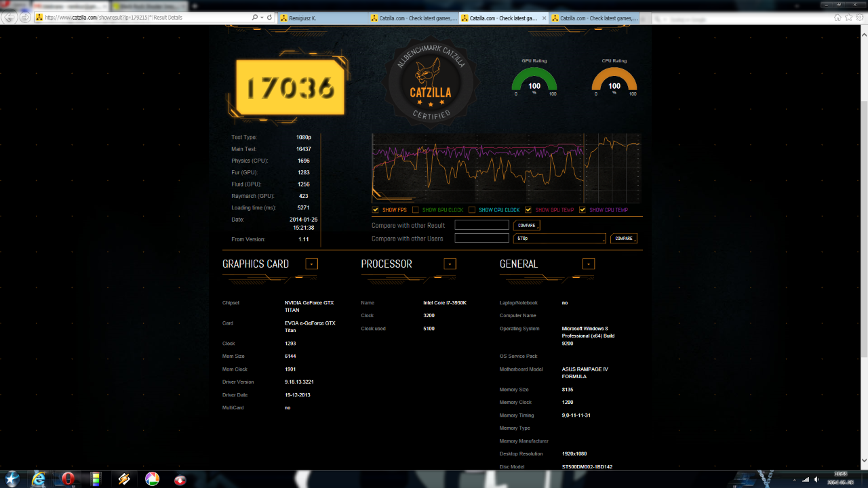Viewport: 868px width, 488px height.
Task: Select the Desktop Resolution 1920x1080 value
Action: click(x=576, y=453)
